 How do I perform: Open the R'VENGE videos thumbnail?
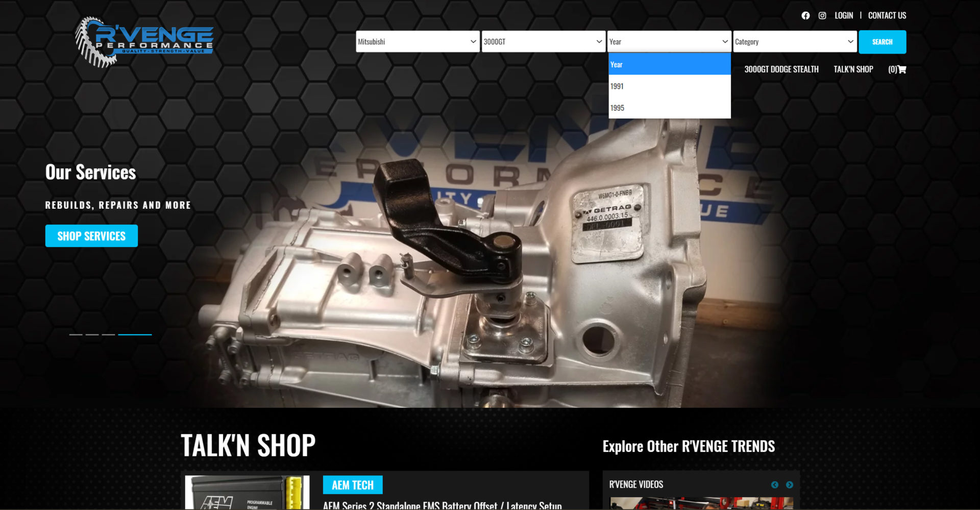[x=702, y=503]
